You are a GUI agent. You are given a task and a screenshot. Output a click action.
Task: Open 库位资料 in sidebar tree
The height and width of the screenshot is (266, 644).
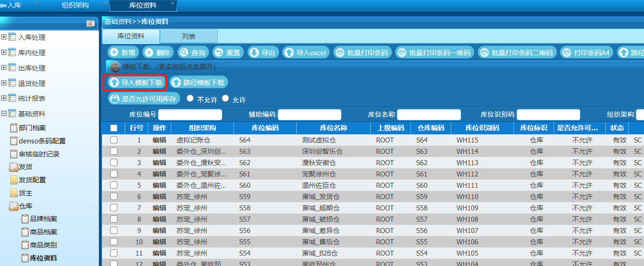[43, 258]
